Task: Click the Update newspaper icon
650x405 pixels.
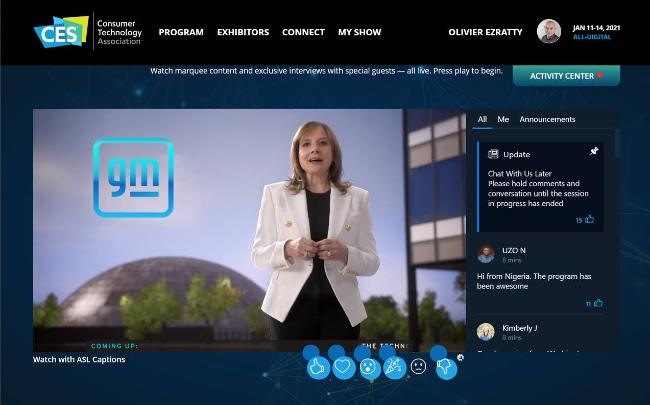Action: pos(493,154)
